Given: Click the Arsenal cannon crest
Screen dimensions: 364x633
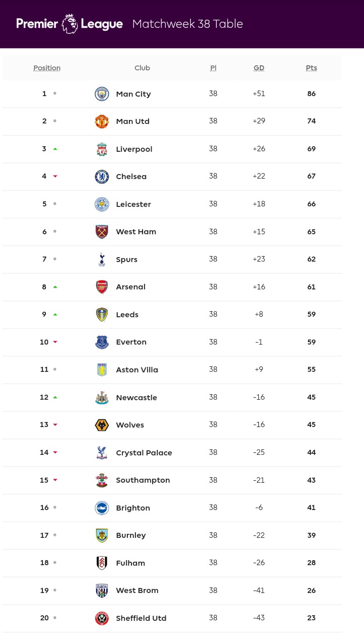Looking at the screenshot, I should point(102,287).
